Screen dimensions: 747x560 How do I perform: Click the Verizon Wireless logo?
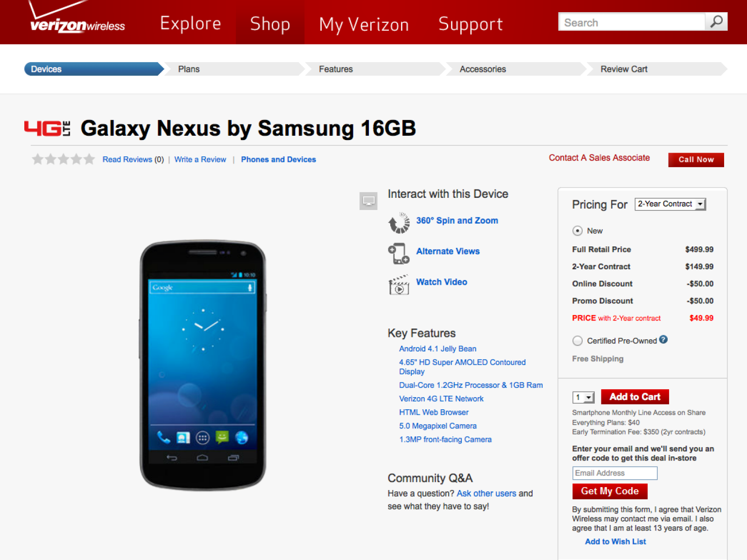(77, 21)
